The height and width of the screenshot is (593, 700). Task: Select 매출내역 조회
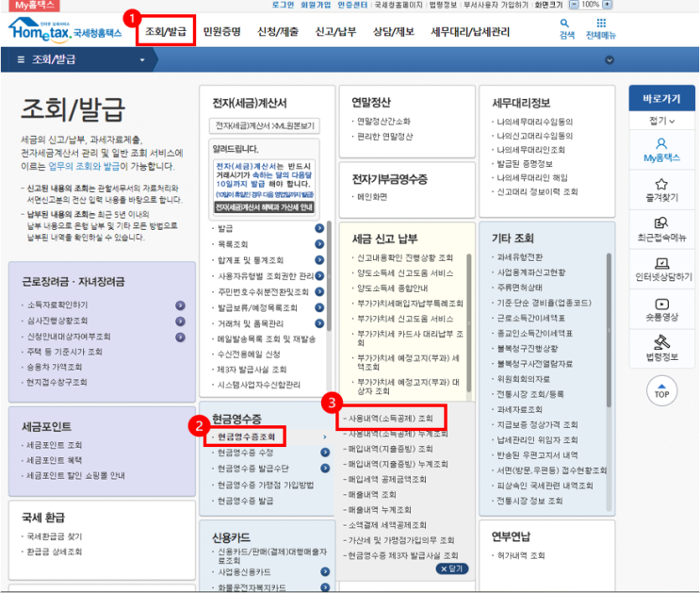click(372, 494)
